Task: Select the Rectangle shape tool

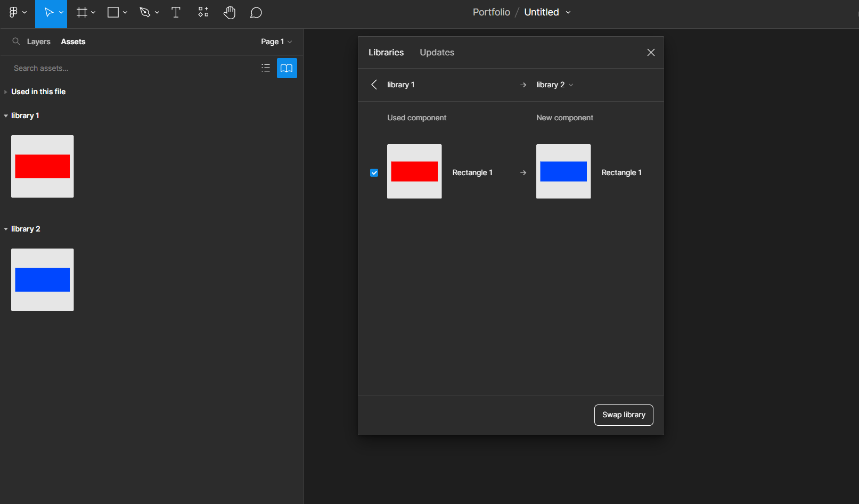Action: coord(113,12)
